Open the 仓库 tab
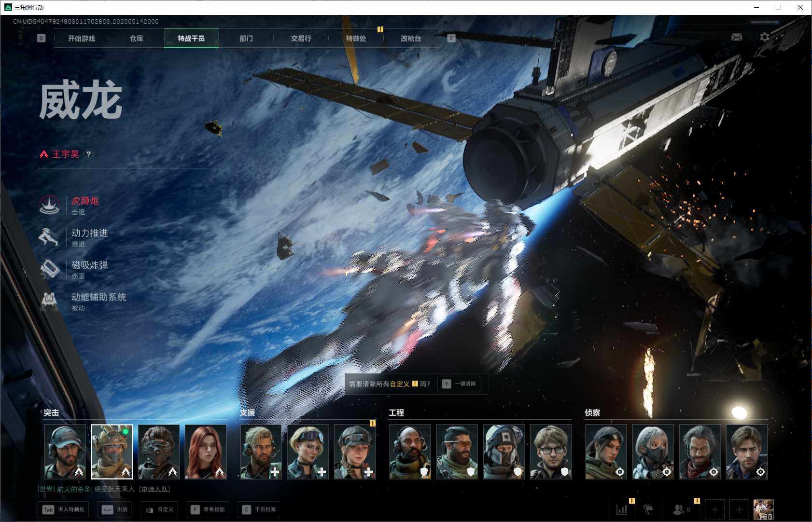The width and height of the screenshot is (812, 522). click(x=137, y=38)
